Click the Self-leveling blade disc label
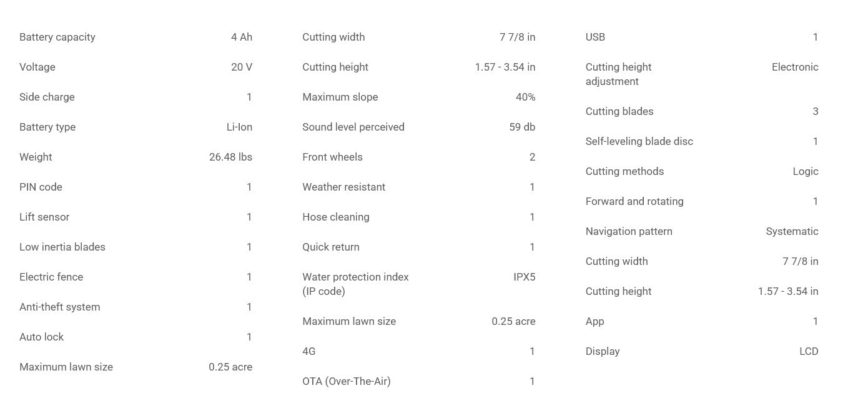 coord(639,141)
